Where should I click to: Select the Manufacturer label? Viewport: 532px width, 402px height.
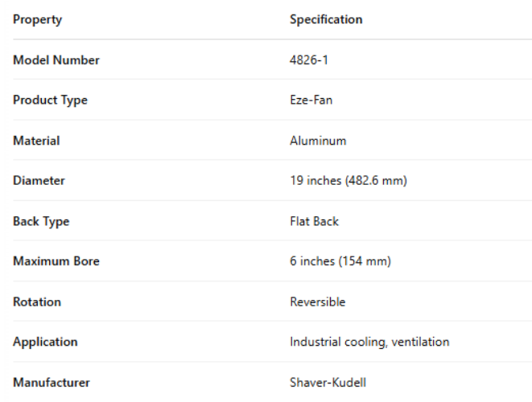click(52, 383)
